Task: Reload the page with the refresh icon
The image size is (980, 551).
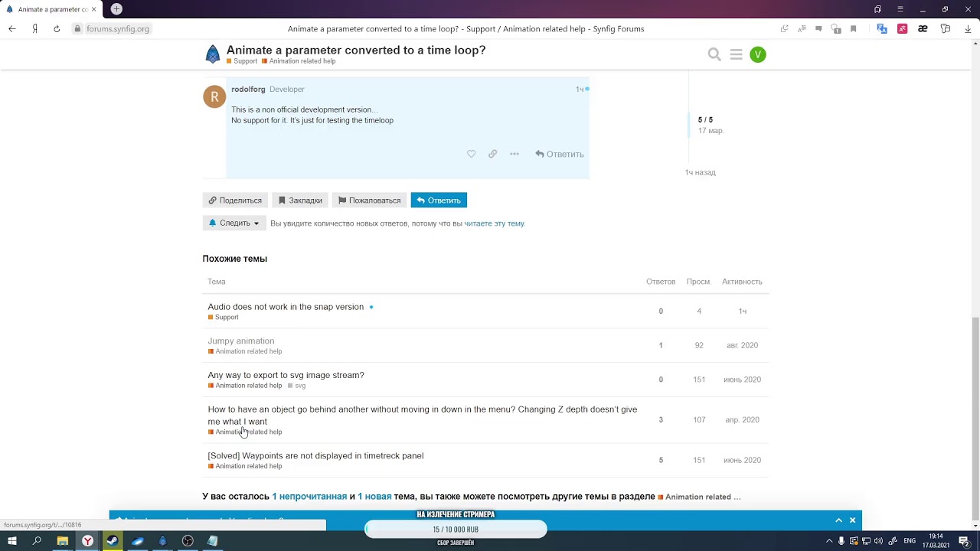Action: pos(57,28)
